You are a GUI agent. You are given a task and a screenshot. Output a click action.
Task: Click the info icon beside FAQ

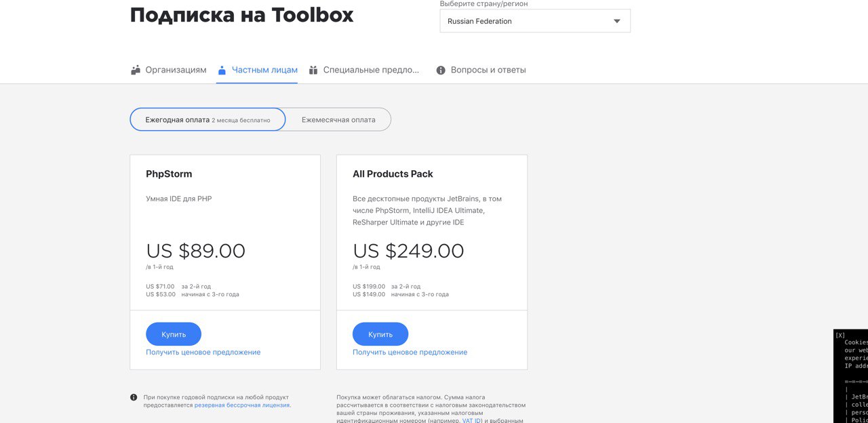pos(441,70)
